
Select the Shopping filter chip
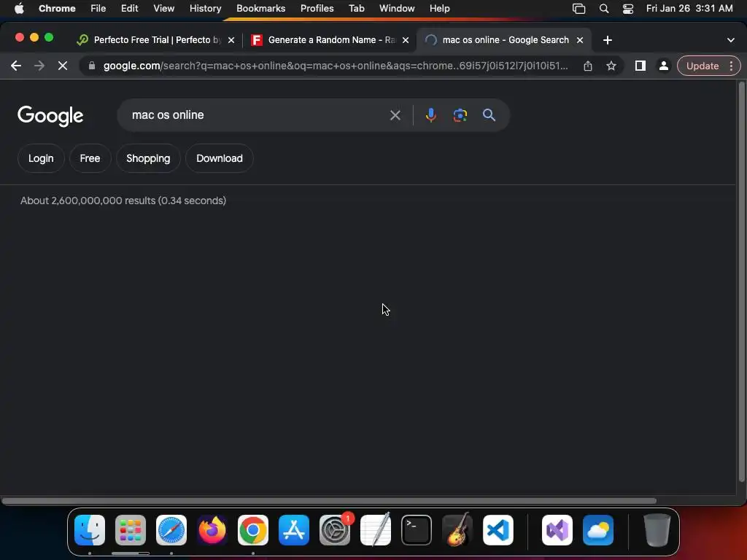pos(148,158)
